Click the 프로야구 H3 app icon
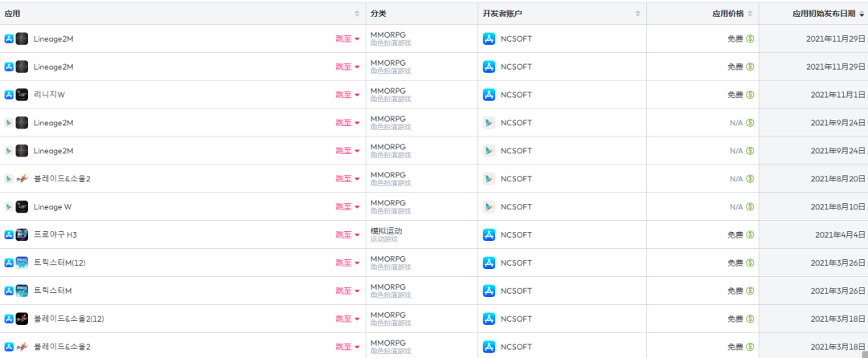The width and height of the screenshot is (868, 358). click(23, 235)
